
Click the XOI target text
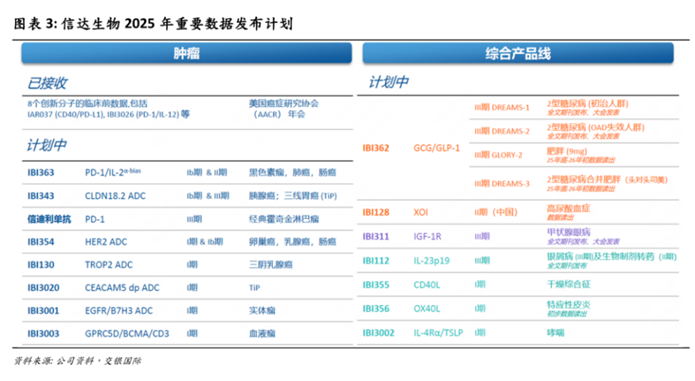tap(421, 212)
